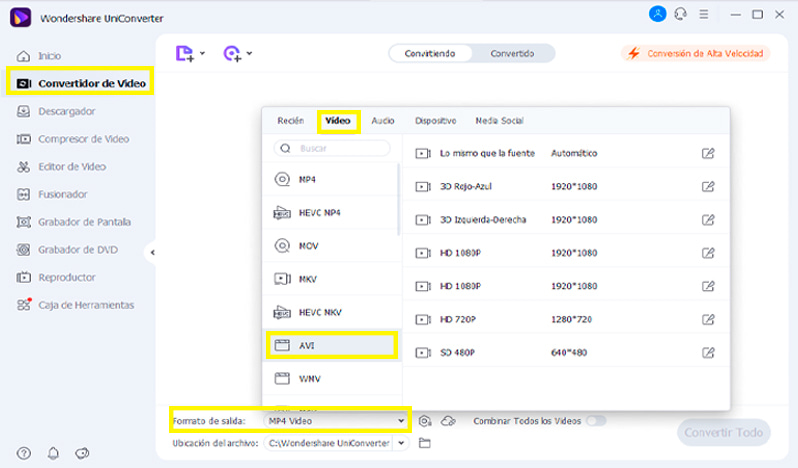Switch to the Recién tab
The height and width of the screenshot is (468, 798).
coord(291,121)
